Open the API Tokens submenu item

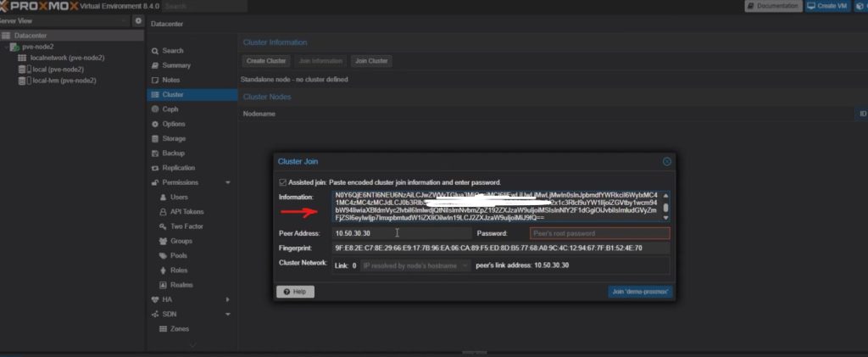186,212
